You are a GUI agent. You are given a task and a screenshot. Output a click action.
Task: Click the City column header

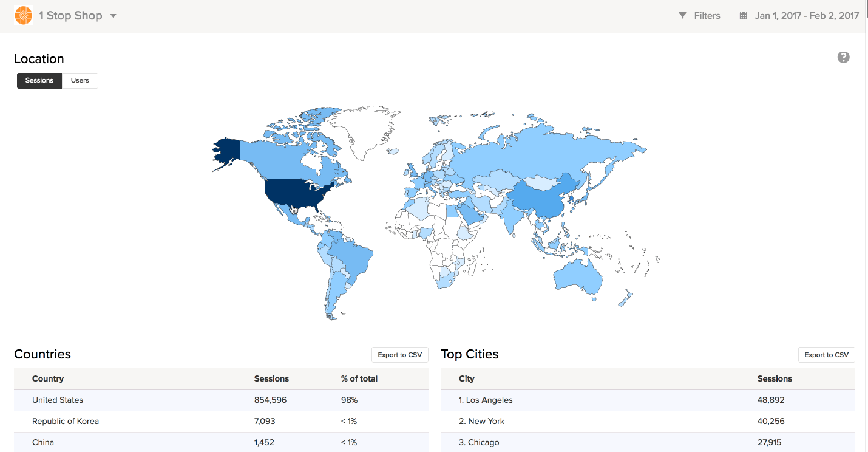point(467,379)
